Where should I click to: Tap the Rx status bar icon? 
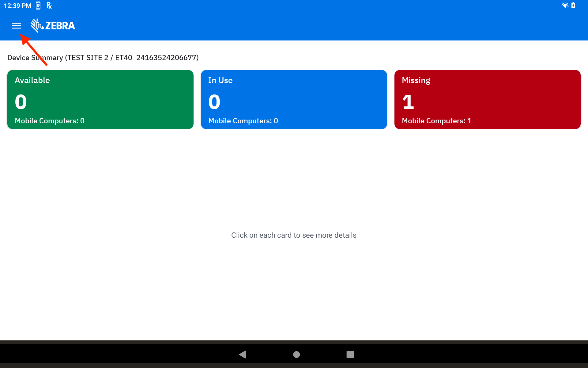(49, 6)
